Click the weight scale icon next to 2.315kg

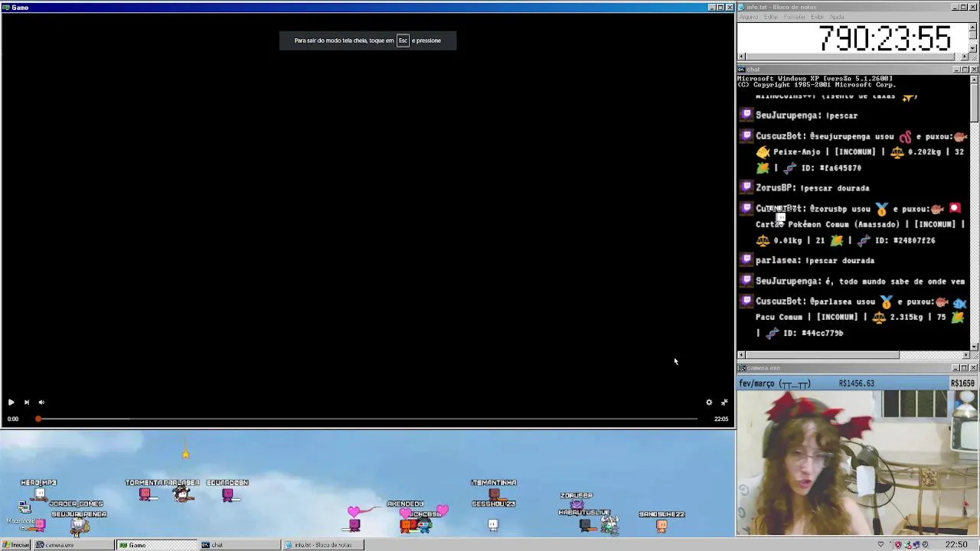click(x=879, y=318)
